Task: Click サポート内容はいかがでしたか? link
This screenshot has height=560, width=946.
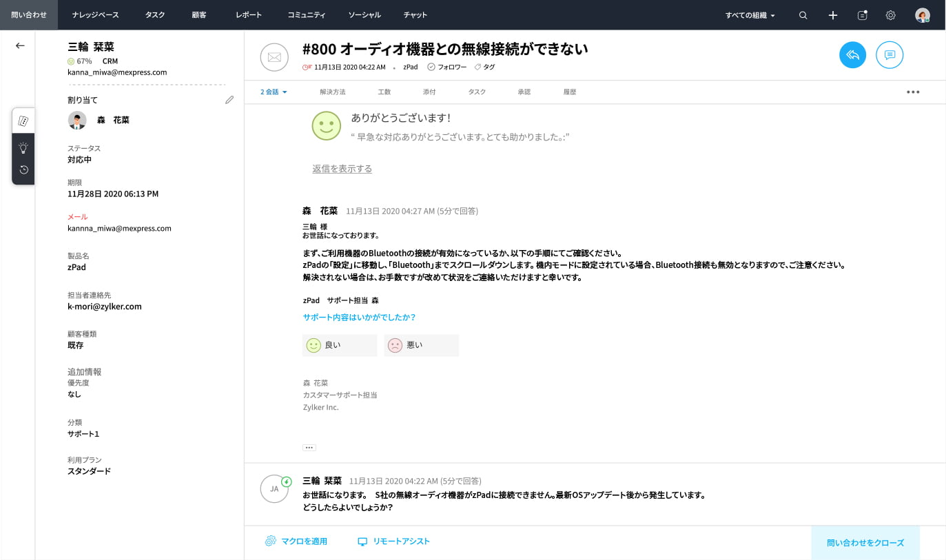Action: tap(359, 318)
